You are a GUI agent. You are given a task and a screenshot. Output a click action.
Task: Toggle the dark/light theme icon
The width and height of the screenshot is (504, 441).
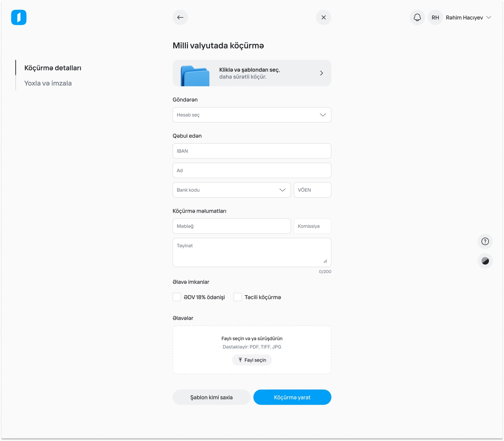click(485, 261)
